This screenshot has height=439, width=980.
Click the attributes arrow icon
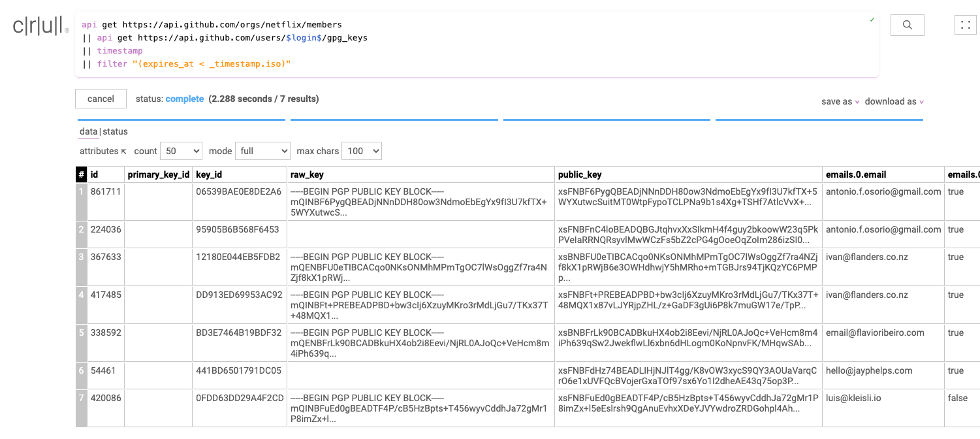click(123, 152)
